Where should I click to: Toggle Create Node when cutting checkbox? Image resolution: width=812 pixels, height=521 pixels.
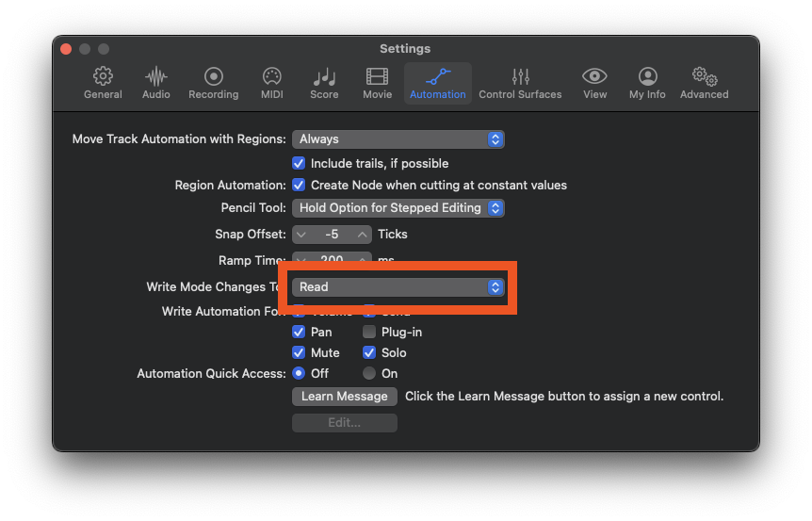click(x=299, y=185)
